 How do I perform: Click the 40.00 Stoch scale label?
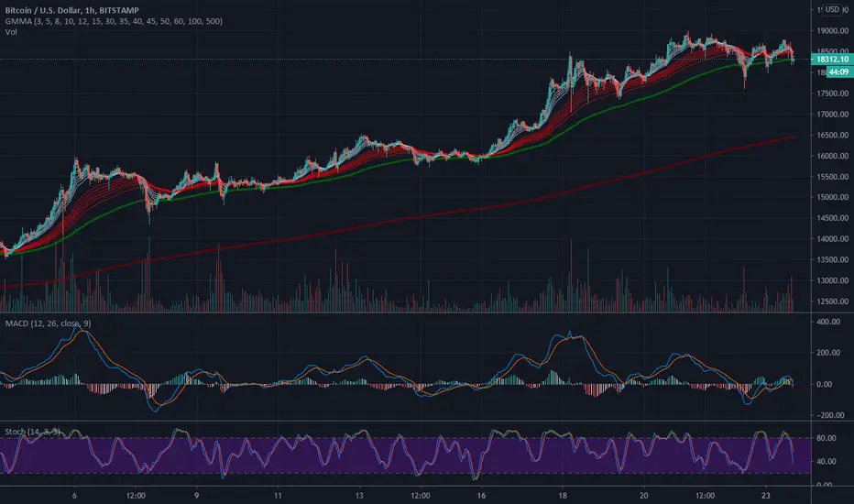(827, 462)
